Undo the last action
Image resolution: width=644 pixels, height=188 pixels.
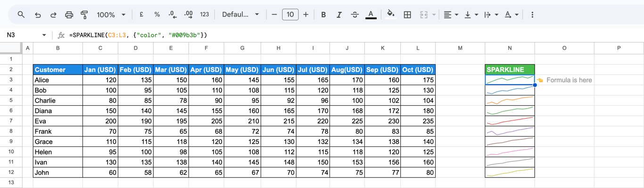pyautogui.click(x=38, y=15)
